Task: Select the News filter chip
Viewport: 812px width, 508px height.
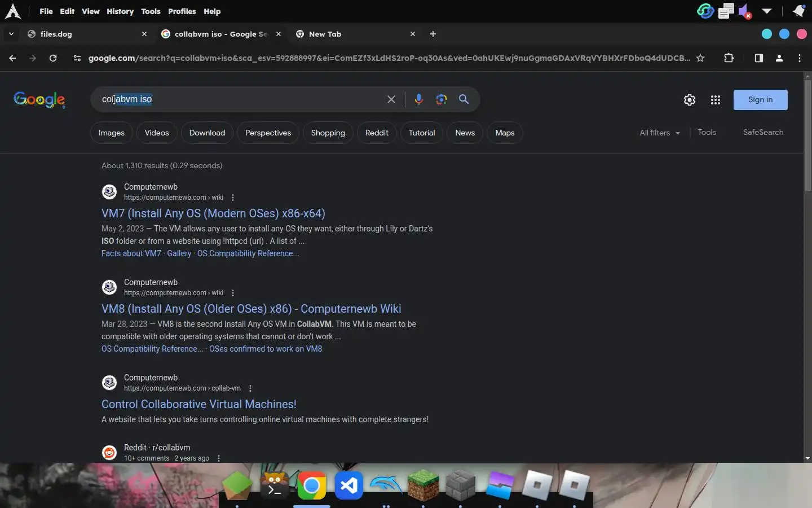Action: tap(465, 133)
